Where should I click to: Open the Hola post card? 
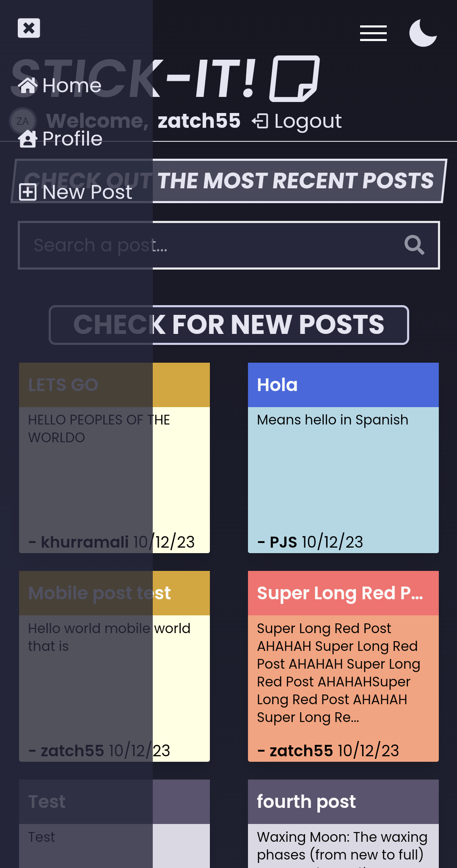343,458
